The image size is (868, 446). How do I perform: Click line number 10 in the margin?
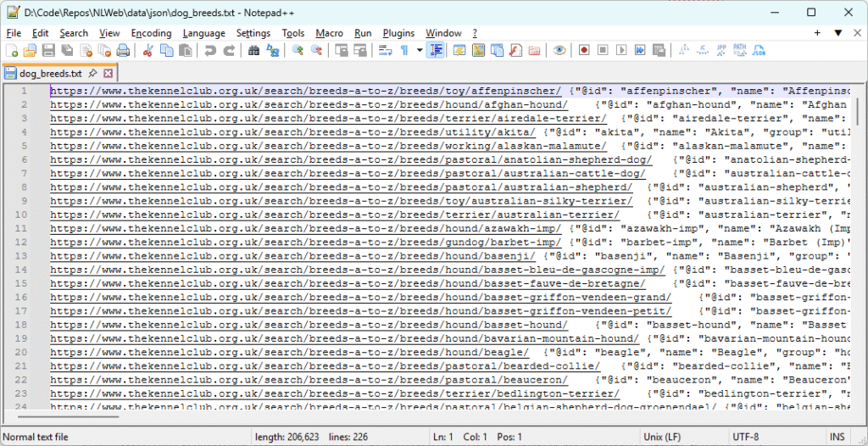pyautogui.click(x=20, y=215)
